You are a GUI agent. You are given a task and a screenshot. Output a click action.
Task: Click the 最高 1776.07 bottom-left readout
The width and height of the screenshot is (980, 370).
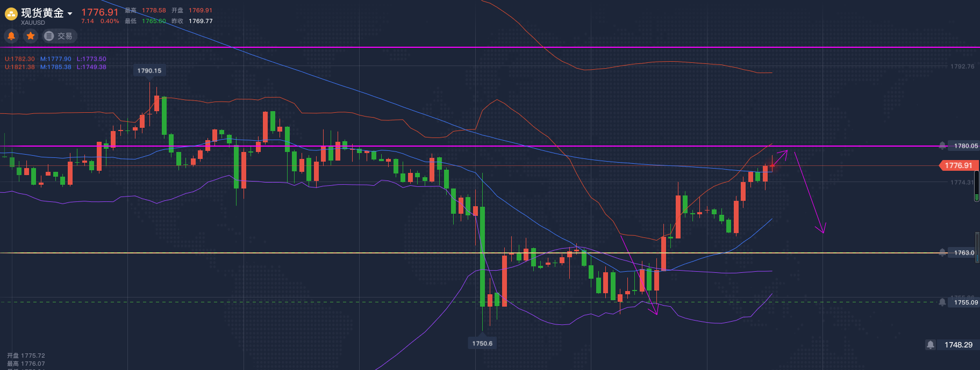click(26, 364)
